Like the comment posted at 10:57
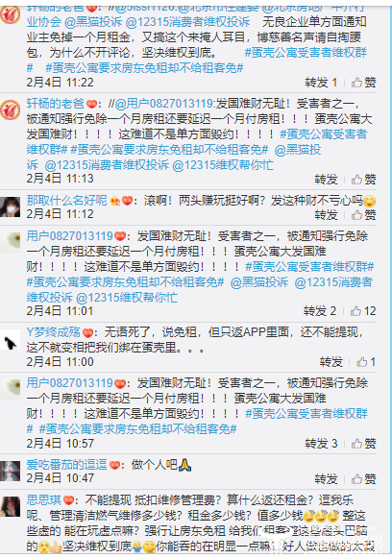 pyautogui.click(x=363, y=444)
